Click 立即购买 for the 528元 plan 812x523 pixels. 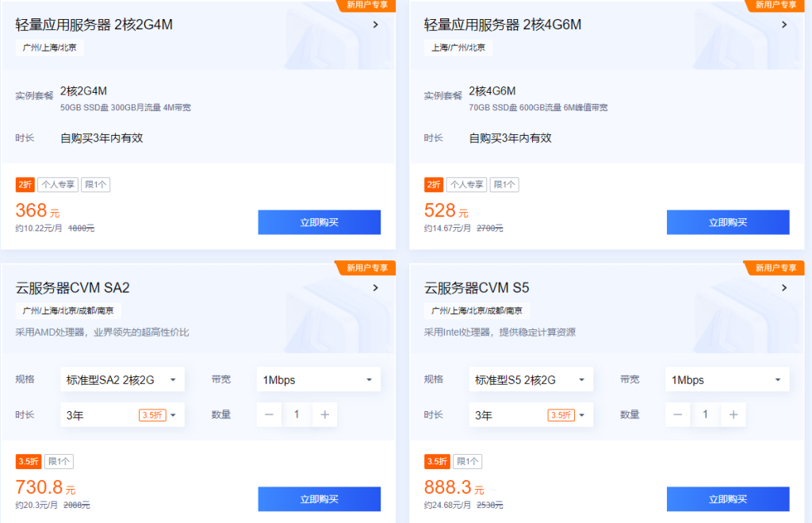[x=727, y=222]
